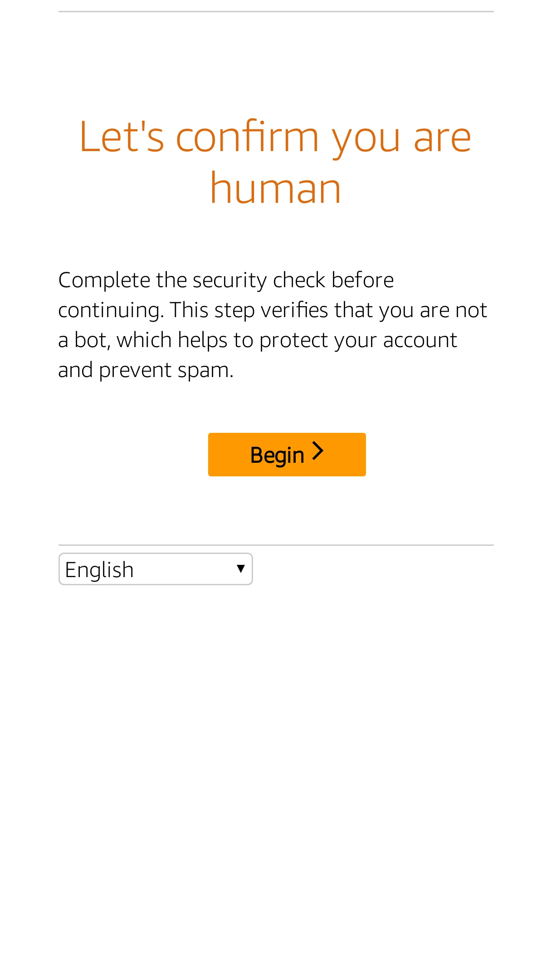Select the word "English" in the selector
Viewport: 551px width, 980px height.
tap(99, 570)
